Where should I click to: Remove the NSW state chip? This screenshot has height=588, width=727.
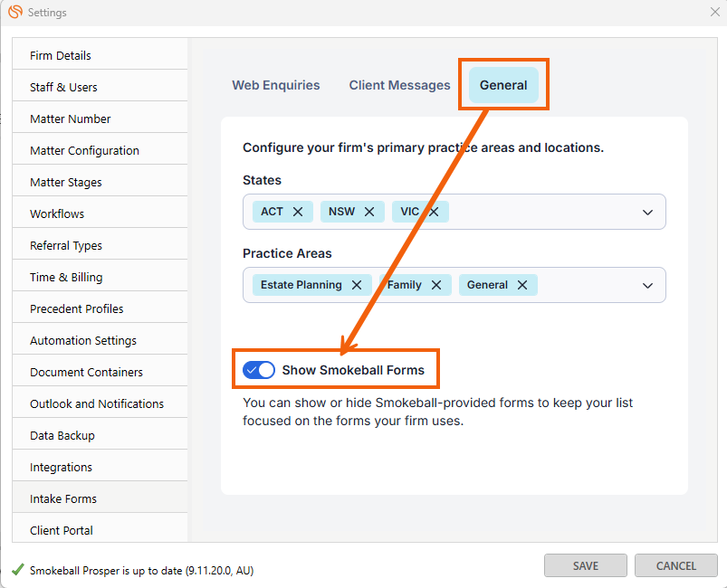[368, 212]
